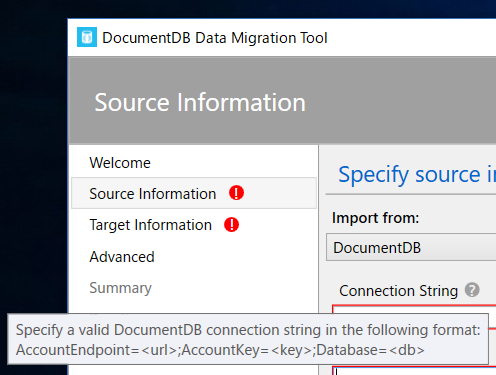The height and width of the screenshot is (375, 496).
Task: Click the Specify source heading
Action: coord(417,175)
